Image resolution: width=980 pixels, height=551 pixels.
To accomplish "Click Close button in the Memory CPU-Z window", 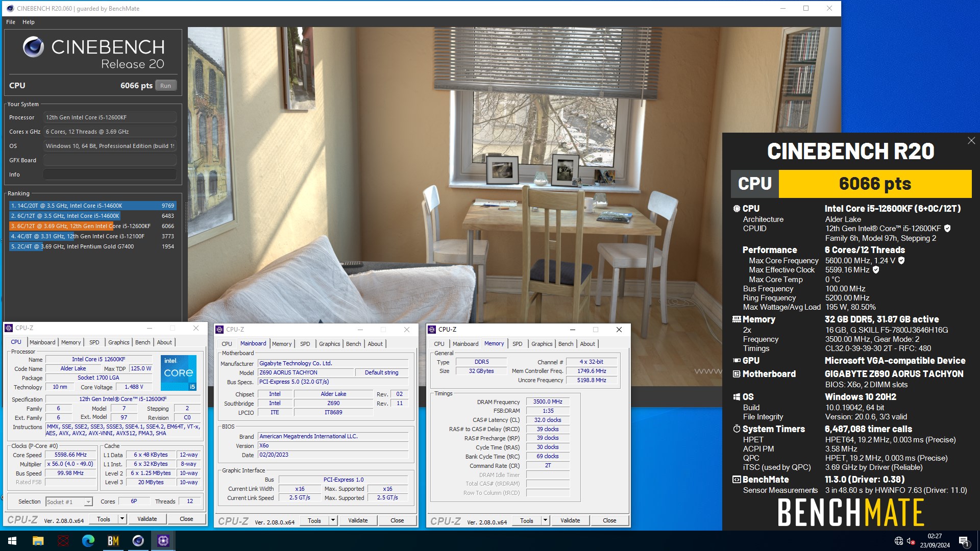I will pos(609,521).
